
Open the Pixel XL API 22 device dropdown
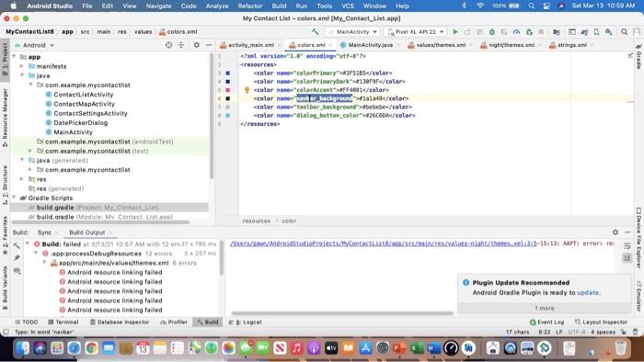point(416,31)
